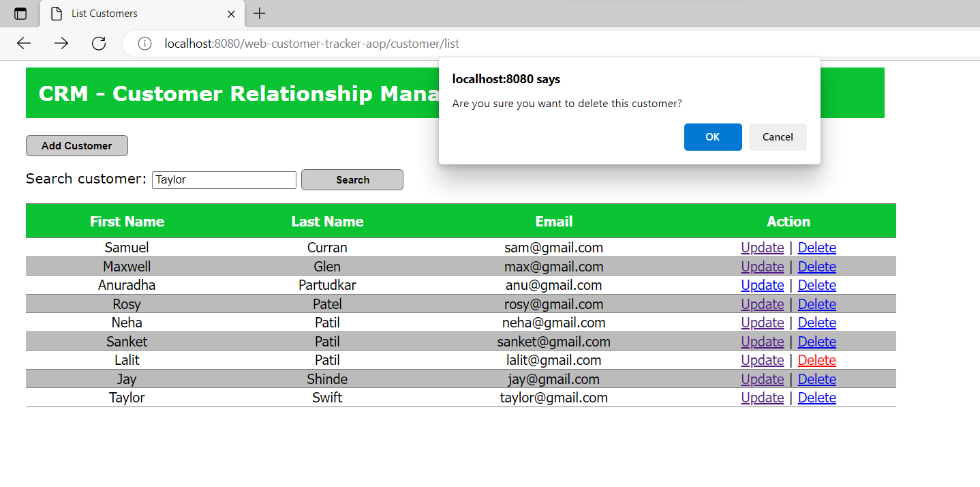Confirm deletion with the OK button
The width and height of the screenshot is (980, 487).
point(713,137)
